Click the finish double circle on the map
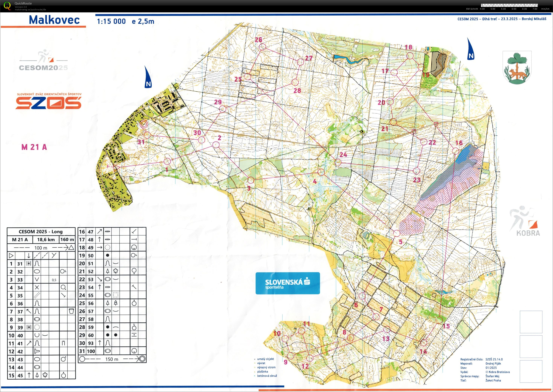This screenshot has width=553, height=392. [144, 124]
